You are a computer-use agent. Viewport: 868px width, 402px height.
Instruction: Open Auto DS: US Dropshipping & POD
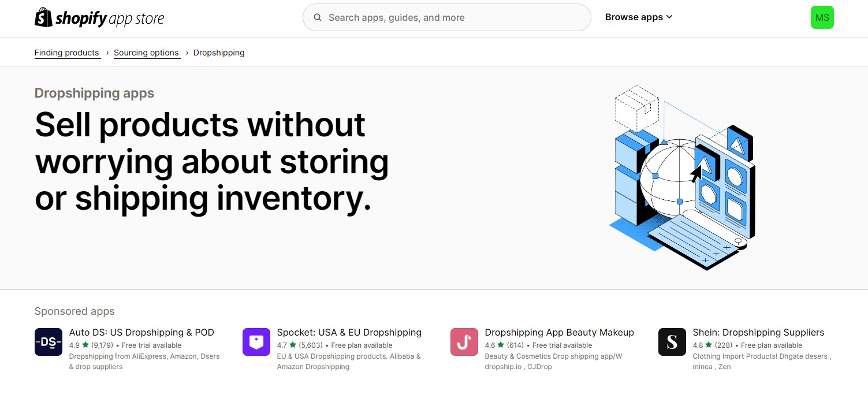pos(141,333)
